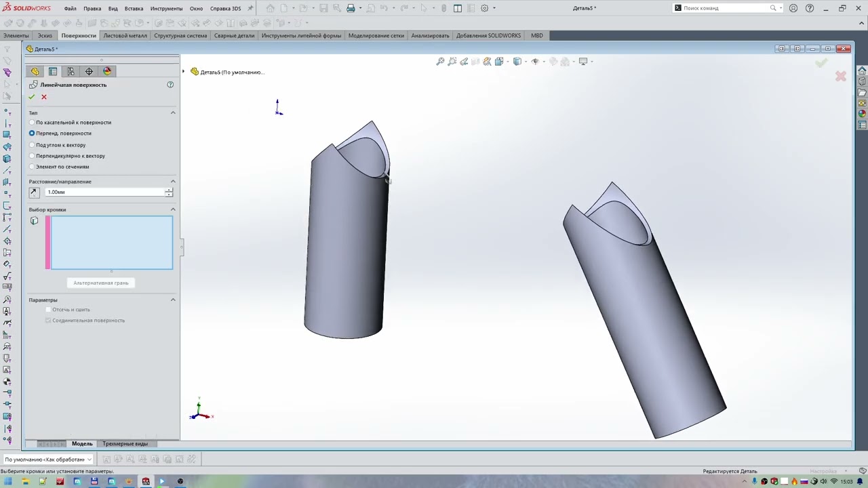Collapse the 'Параметры' section
The height and width of the screenshot is (488, 868).
click(173, 300)
